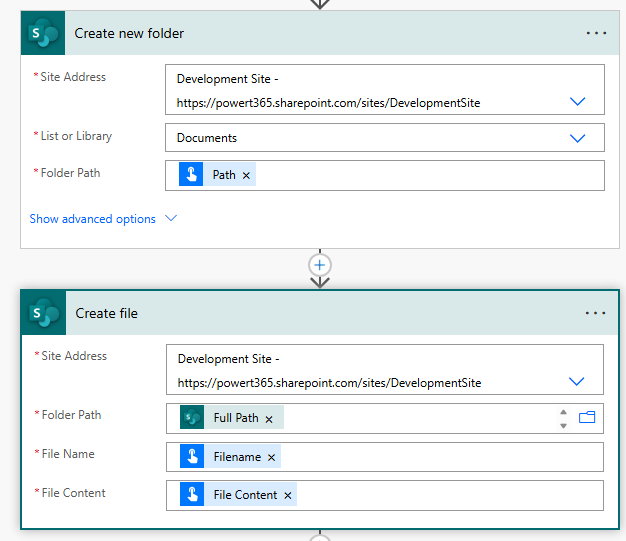Remove the Path token from Folder Path

247,175
